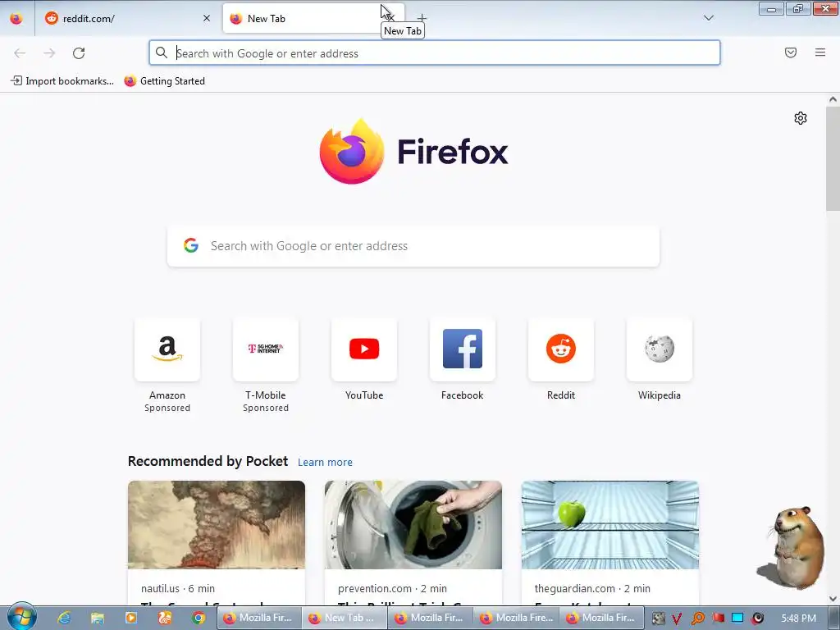Close the reddit.com/ tab

207,18
